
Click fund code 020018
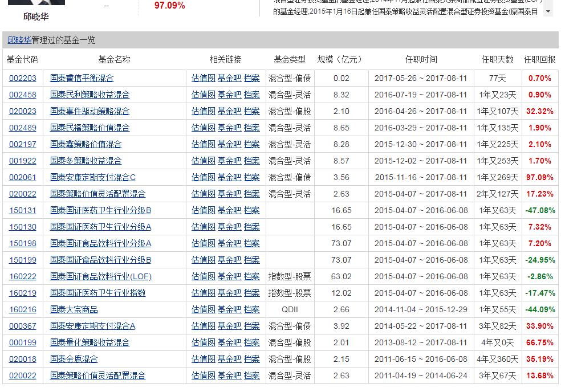23,359
